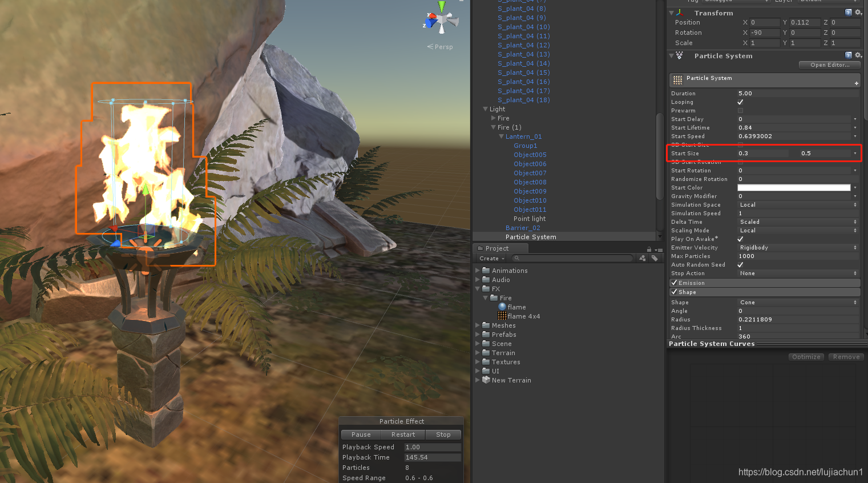Toggle the Looping checkbox
Image resolution: width=868 pixels, height=483 pixels.
coord(741,102)
